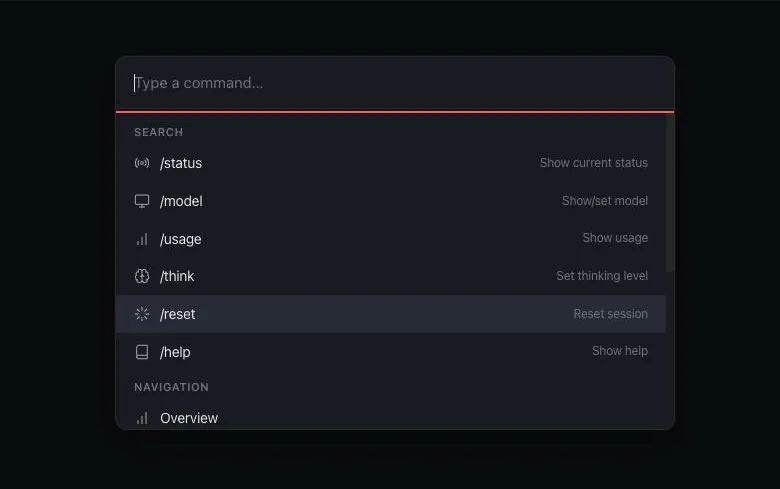This screenshot has width=780, height=489.
Task: Click the loader icon beside /reset
Action: 142,314
